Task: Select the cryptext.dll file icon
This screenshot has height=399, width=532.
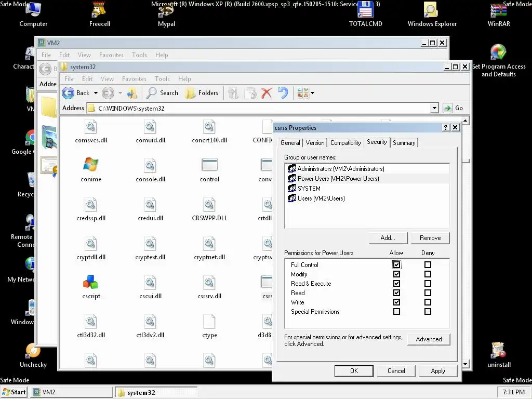Action: pos(150,244)
